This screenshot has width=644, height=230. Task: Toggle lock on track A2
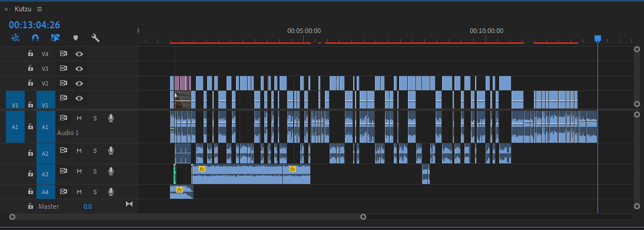(x=31, y=153)
